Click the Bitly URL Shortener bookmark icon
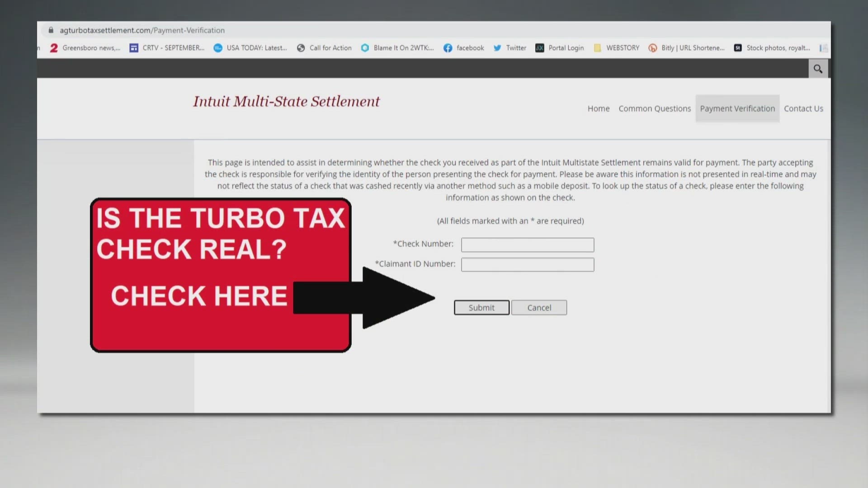The height and width of the screenshot is (488, 868). coord(652,47)
